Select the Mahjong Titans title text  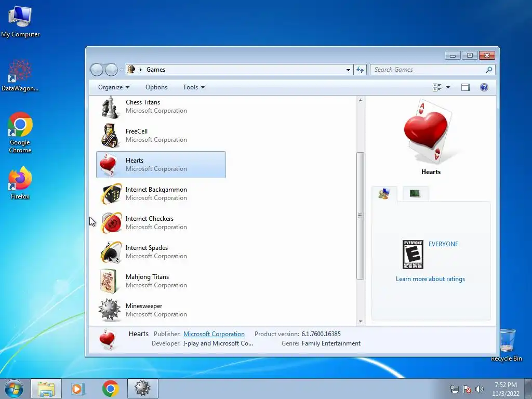(x=147, y=277)
